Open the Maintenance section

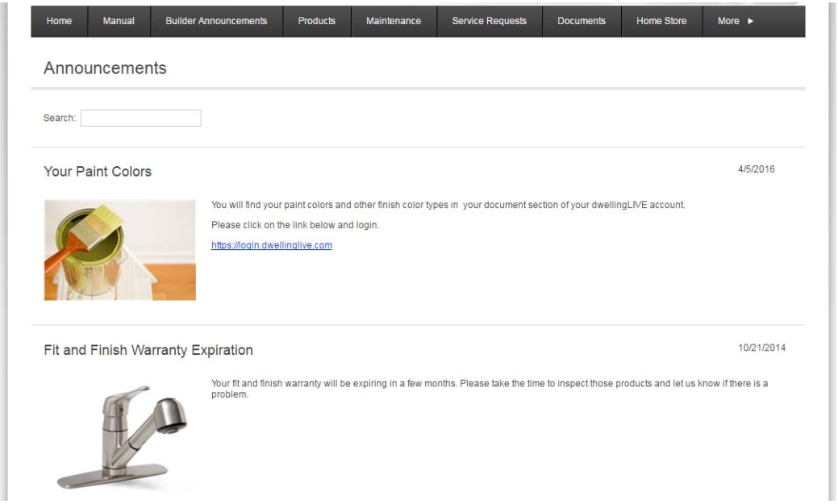(x=394, y=21)
